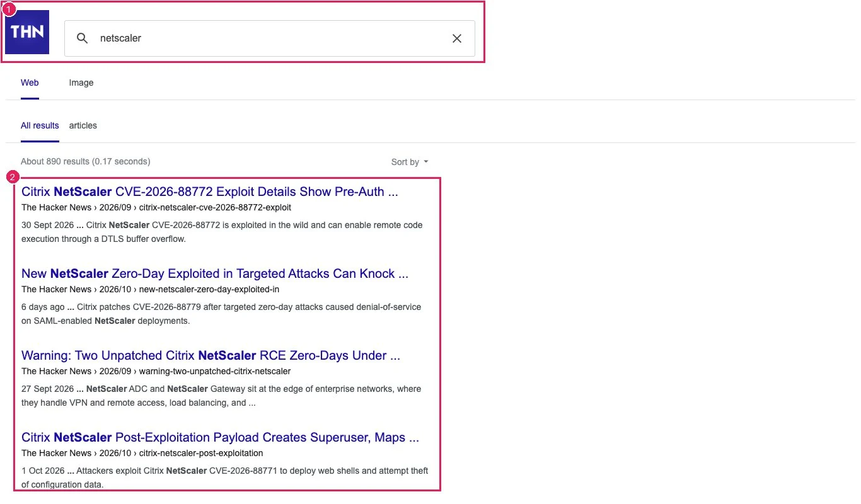Viewport: 861px width, 504px height.
Task: Clear the search with the X icon
Action: 457,38
